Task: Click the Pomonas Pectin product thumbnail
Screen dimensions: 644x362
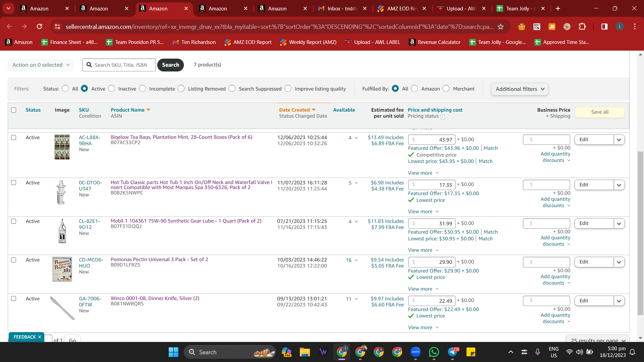Action: point(62,269)
